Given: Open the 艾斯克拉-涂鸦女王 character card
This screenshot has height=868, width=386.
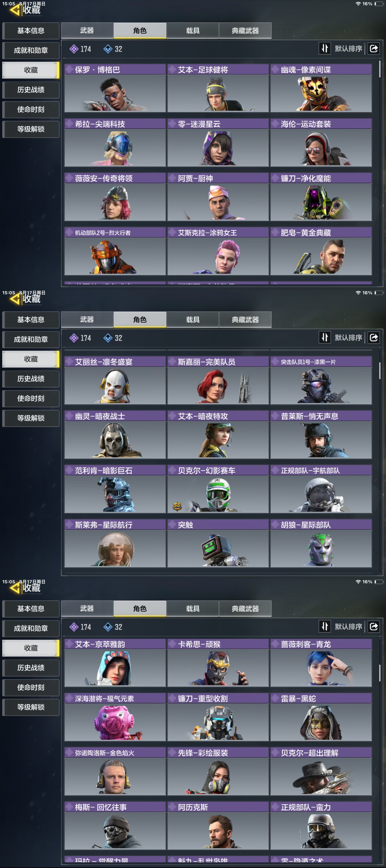Looking at the screenshot, I should [218, 251].
